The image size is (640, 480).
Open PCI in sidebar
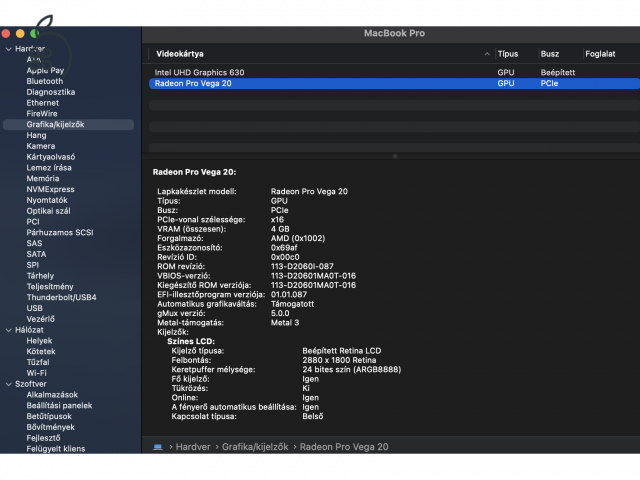tap(33, 222)
